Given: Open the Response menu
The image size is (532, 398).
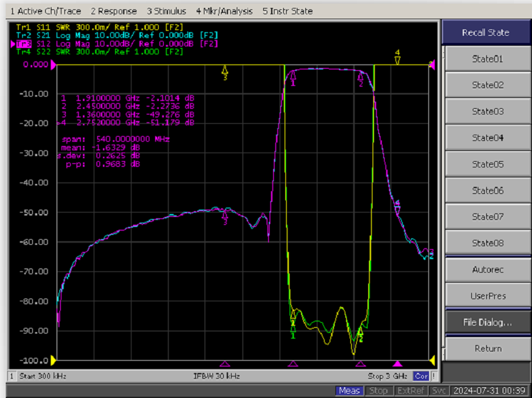Looking at the screenshot, I should (x=114, y=11).
